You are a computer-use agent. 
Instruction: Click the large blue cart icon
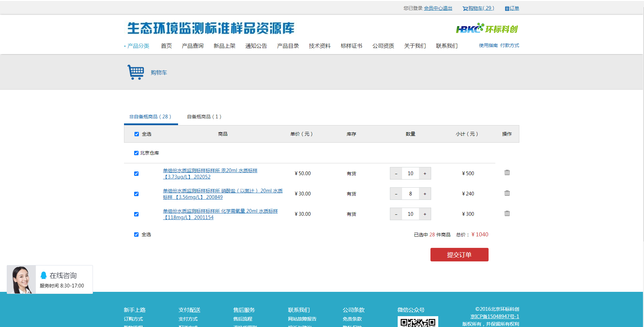[x=135, y=72]
